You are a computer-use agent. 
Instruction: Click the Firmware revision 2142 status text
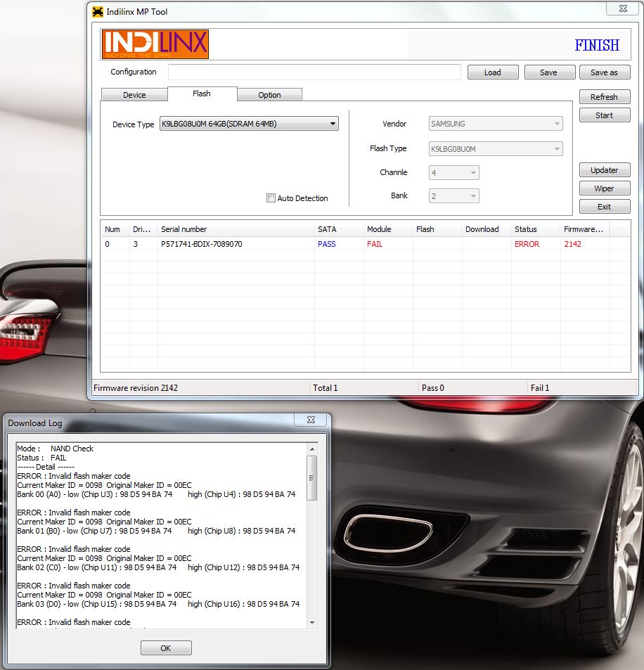tap(136, 388)
